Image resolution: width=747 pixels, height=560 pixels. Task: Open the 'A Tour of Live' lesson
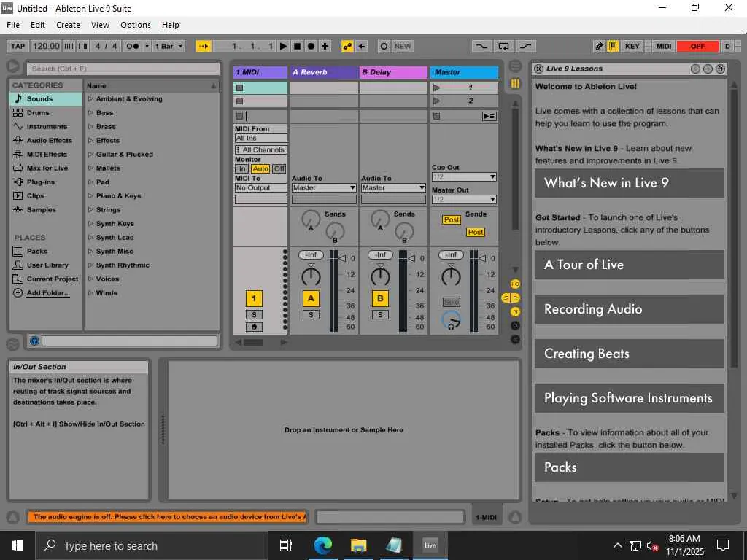point(630,265)
